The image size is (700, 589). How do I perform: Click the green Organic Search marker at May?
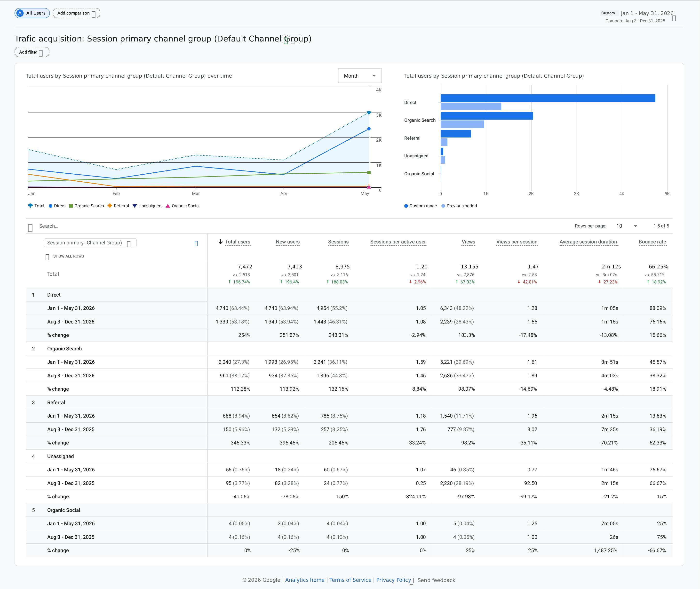click(369, 173)
